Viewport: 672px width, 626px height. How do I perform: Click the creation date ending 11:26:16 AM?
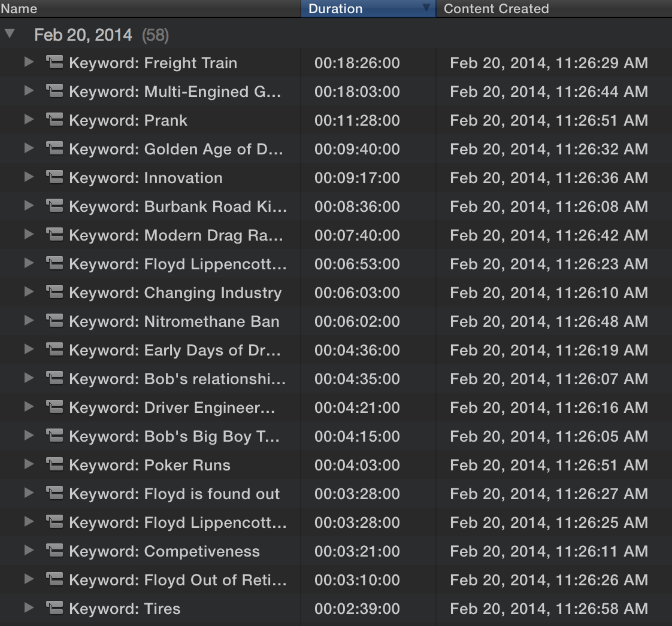[549, 407]
